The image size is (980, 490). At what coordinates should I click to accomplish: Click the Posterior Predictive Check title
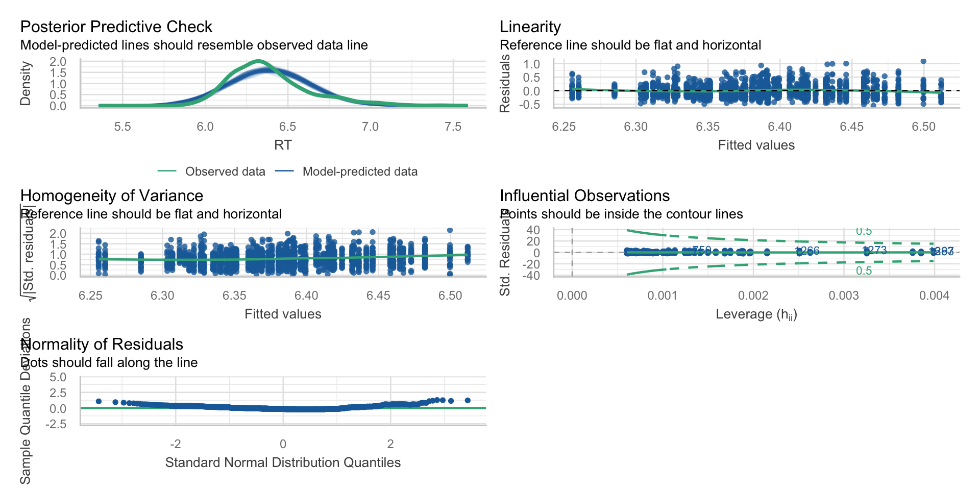[116, 27]
